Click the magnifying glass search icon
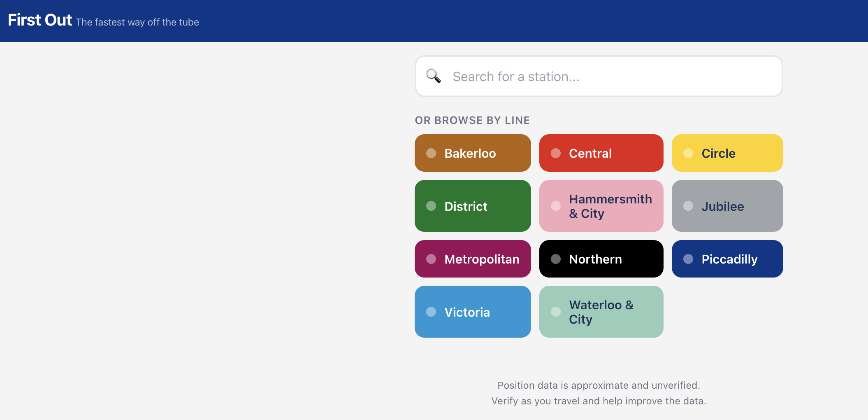Viewport: 868px width, 420px height. coord(432,75)
